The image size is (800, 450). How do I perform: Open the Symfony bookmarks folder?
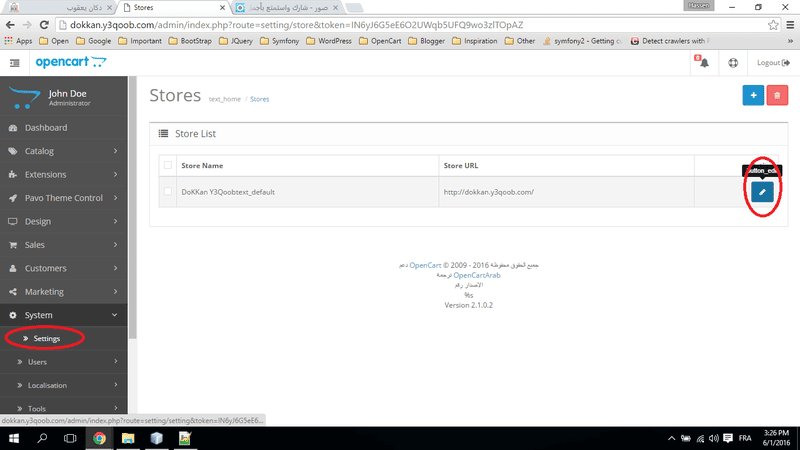(280, 41)
